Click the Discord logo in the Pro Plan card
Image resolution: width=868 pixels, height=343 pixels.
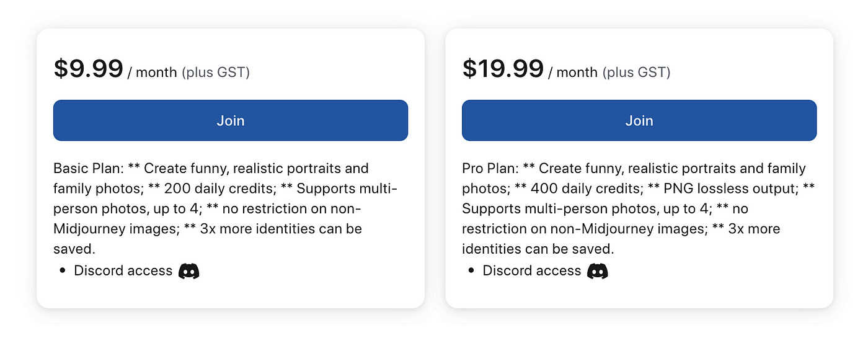click(x=598, y=271)
